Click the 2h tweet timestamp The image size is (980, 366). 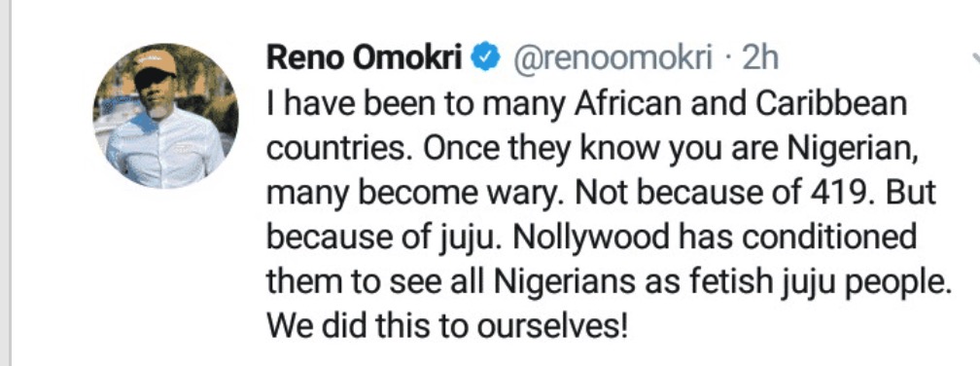pos(759,59)
